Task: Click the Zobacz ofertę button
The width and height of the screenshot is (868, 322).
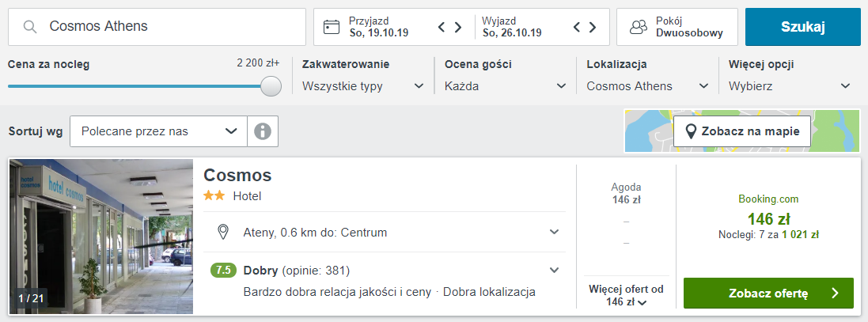Action: 768,293
